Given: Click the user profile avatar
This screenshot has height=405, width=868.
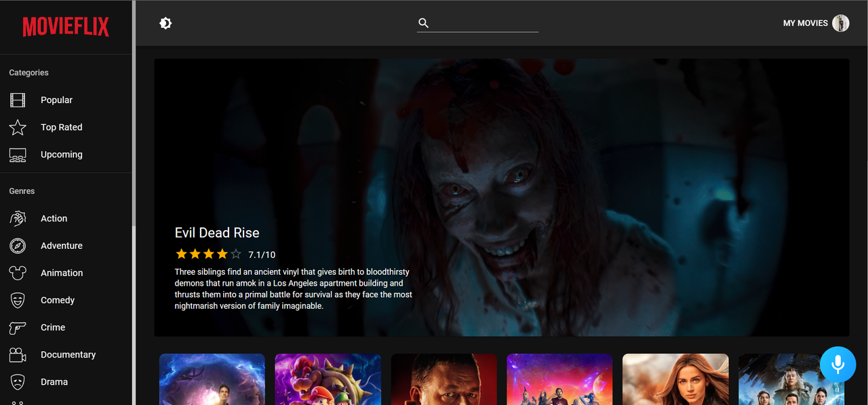Looking at the screenshot, I should (x=841, y=23).
